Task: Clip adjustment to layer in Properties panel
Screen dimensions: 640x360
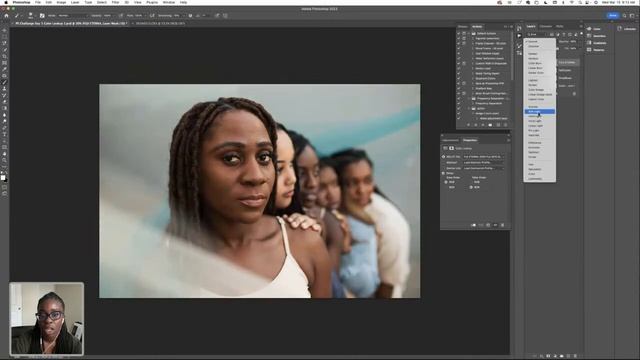Action: 473,225
